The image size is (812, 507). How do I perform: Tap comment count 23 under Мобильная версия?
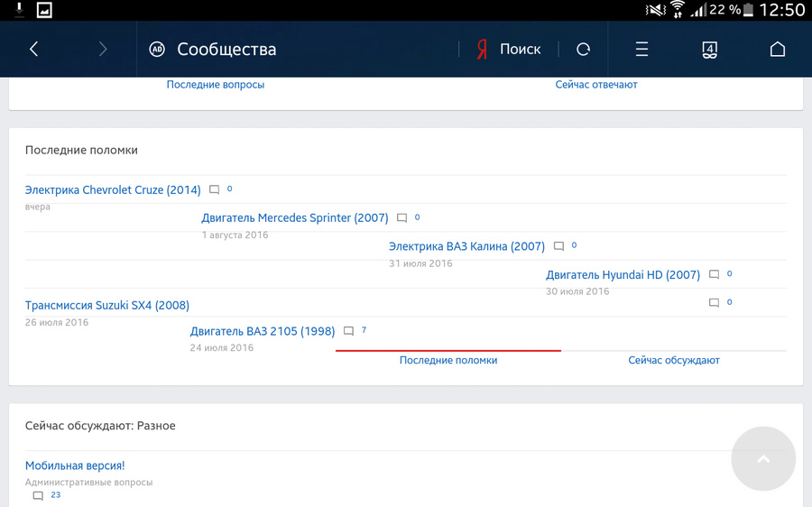55,495
